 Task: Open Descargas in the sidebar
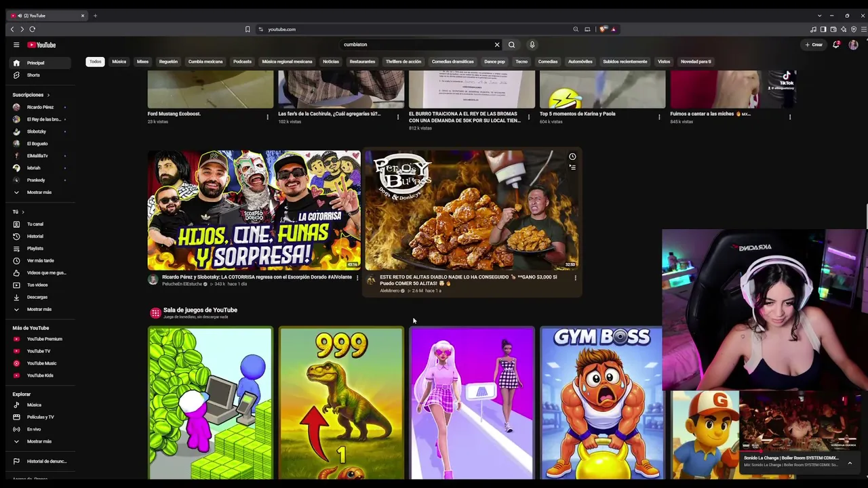point(41,297)
